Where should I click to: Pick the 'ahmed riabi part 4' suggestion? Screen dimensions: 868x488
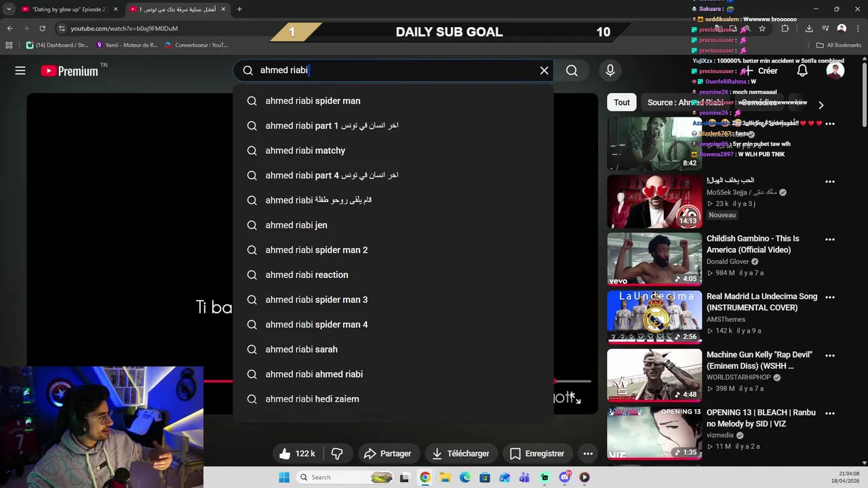[393, 176]
